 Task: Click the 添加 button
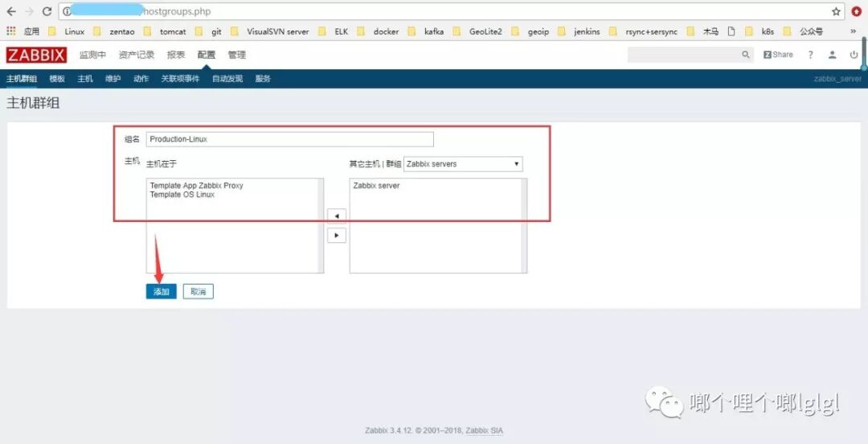(161, 291)
